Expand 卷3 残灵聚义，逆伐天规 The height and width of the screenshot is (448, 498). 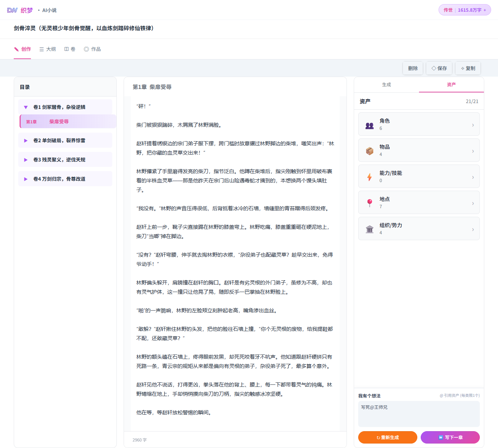coord(26,159)
